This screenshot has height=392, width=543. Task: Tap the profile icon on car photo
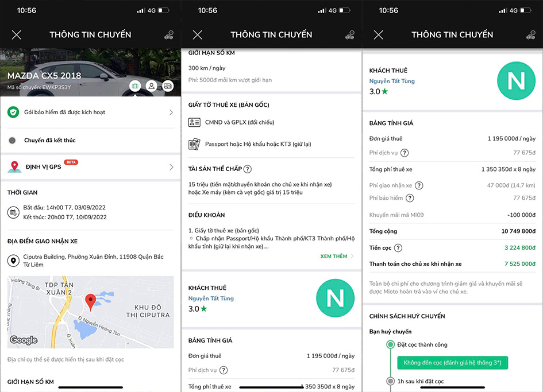click(x=151, y=86)
